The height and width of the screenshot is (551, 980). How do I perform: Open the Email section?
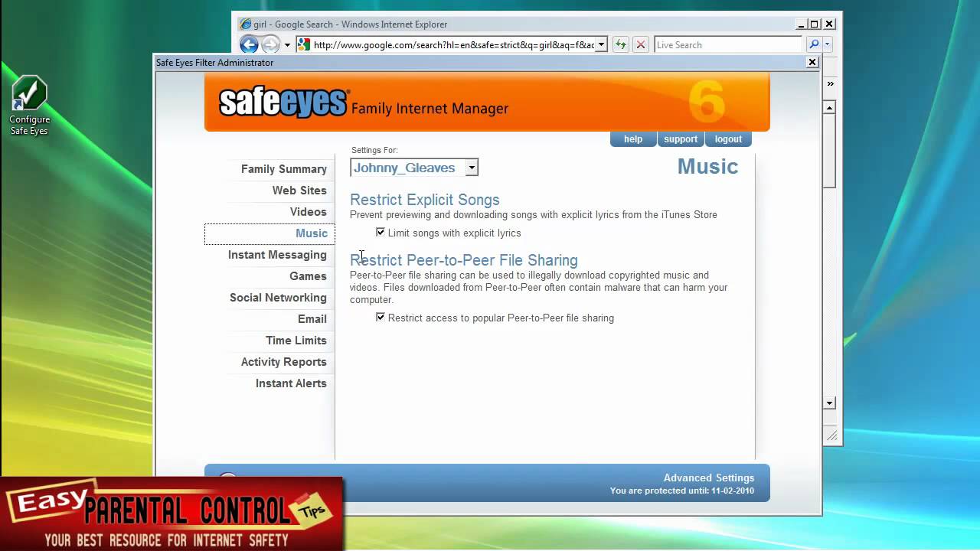pyautogui.click(x=312, y=319)
